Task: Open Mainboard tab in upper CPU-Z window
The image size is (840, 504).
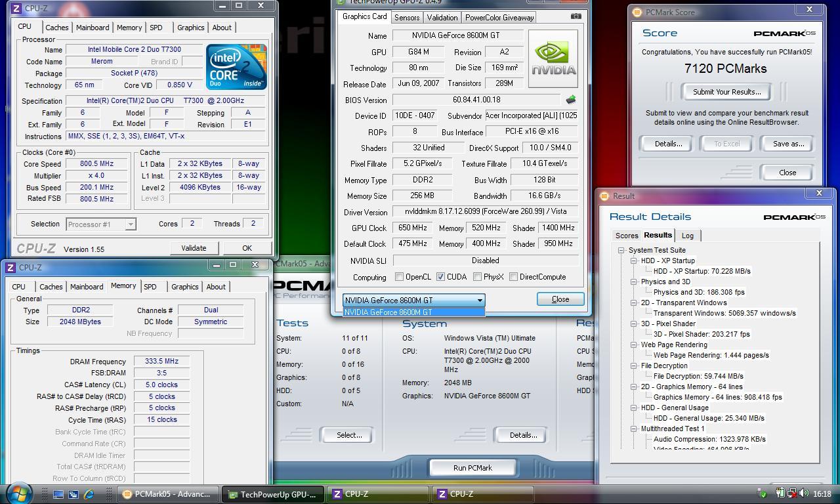Action: pos(93,28)
